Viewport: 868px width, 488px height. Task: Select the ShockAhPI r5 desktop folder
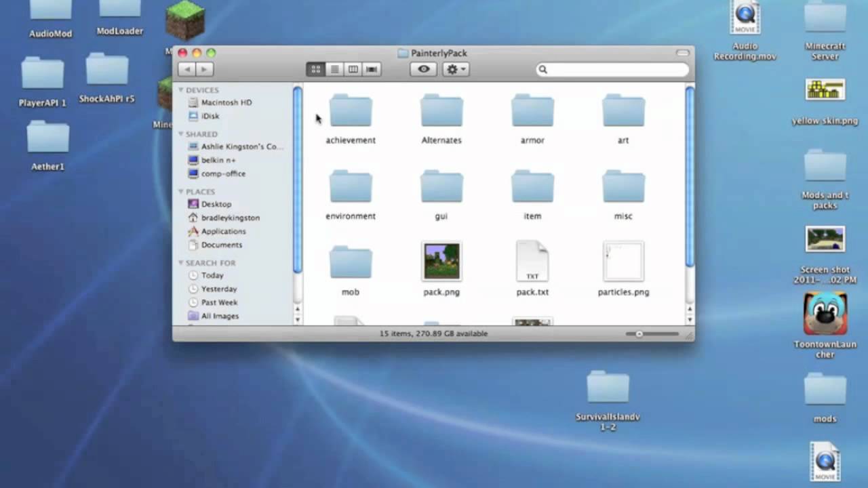(x=107, y=68)
